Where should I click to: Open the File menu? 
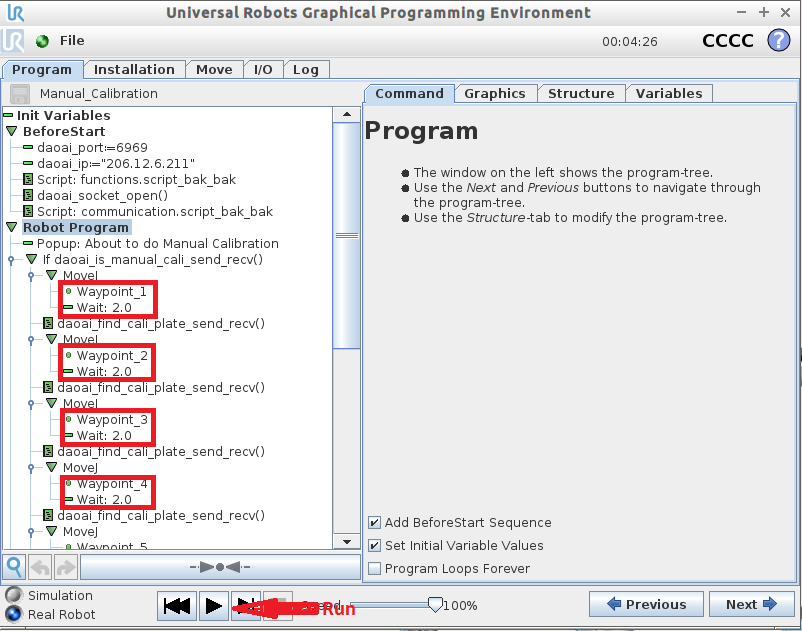pos(72,40)
